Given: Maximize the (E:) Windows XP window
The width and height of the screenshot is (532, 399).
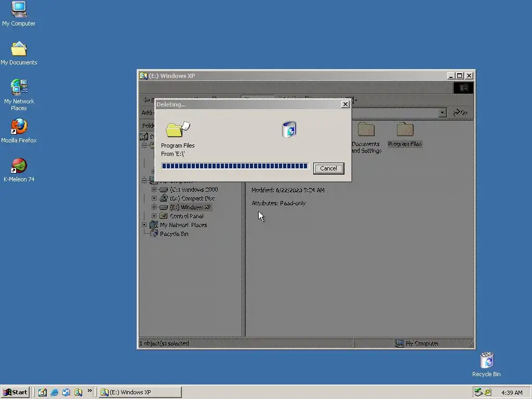Looking at the screenshot, I should 459,76.
